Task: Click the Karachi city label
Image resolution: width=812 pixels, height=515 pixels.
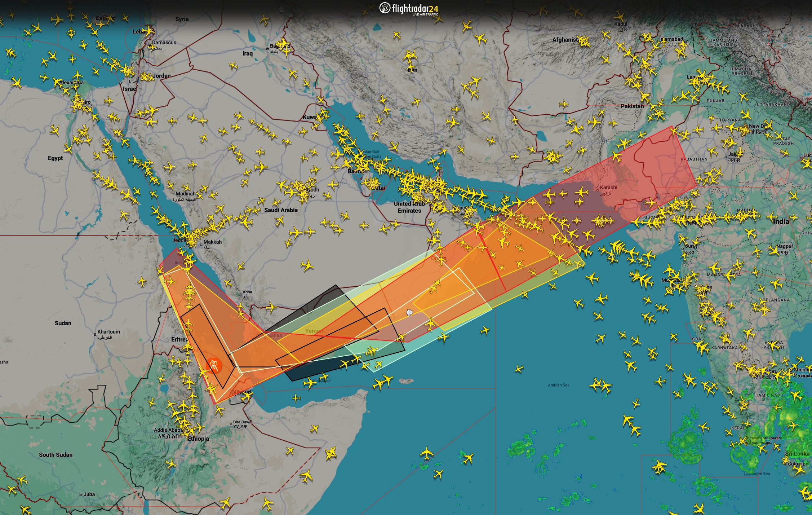Action: pyautogui.click(x=608, y=188)
